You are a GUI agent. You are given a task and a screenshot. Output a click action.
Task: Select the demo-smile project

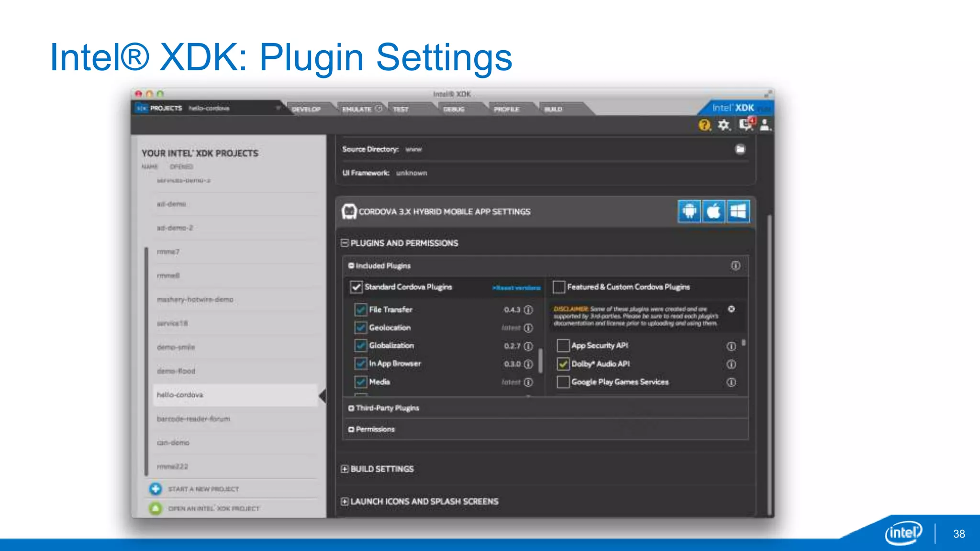(235, 347)
